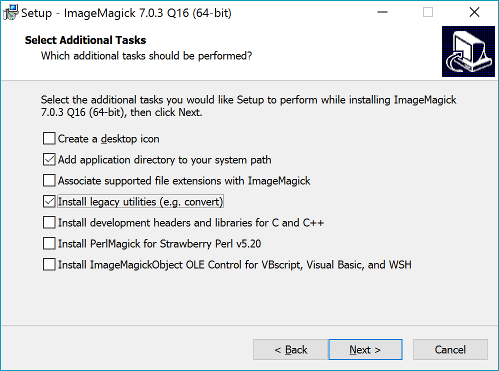Uncheck Add application directory to system path
The image size is (499, 371).
(49, 159)
